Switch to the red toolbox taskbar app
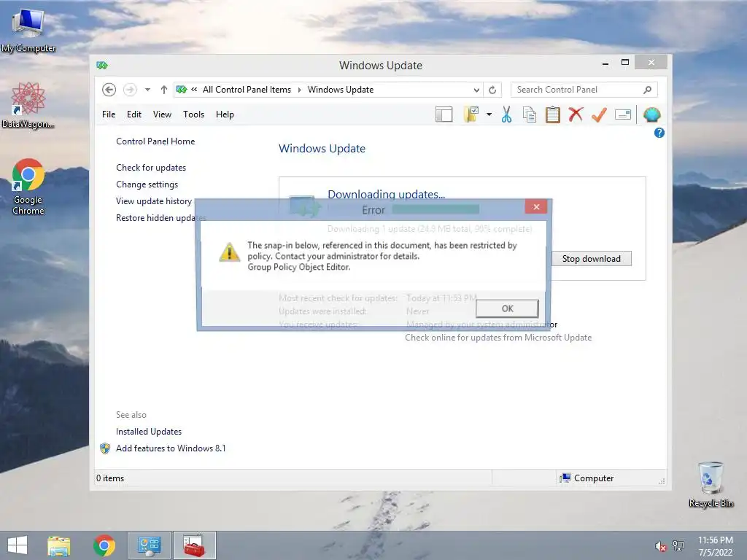Viewport: 747px width, 560px height. point(194,545)
